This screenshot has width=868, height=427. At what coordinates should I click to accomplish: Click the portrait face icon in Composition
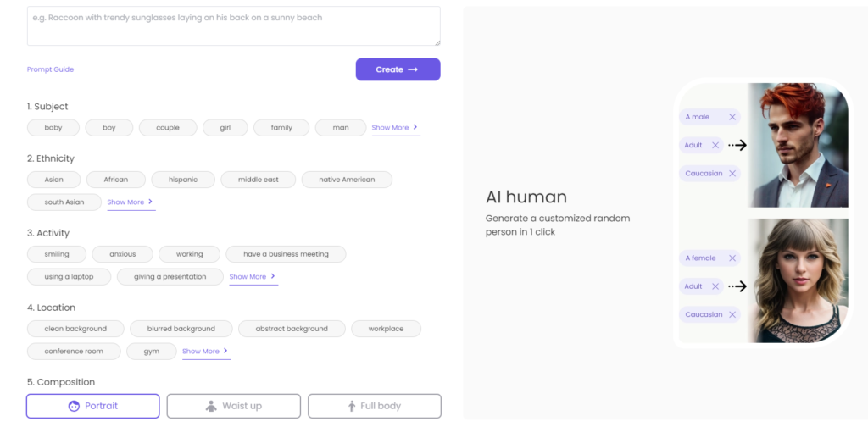point(74,406)
